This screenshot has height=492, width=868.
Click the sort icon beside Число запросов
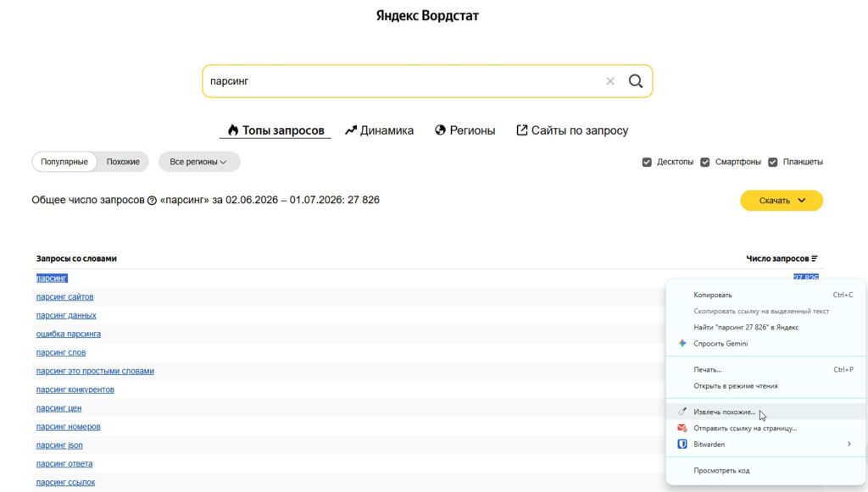click(x=815, y=259)
